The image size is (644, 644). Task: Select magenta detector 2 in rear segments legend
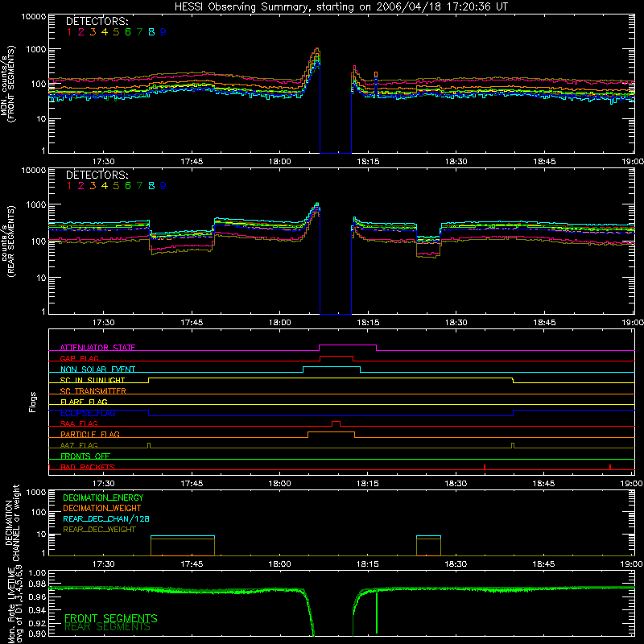[x=81, y=186]
